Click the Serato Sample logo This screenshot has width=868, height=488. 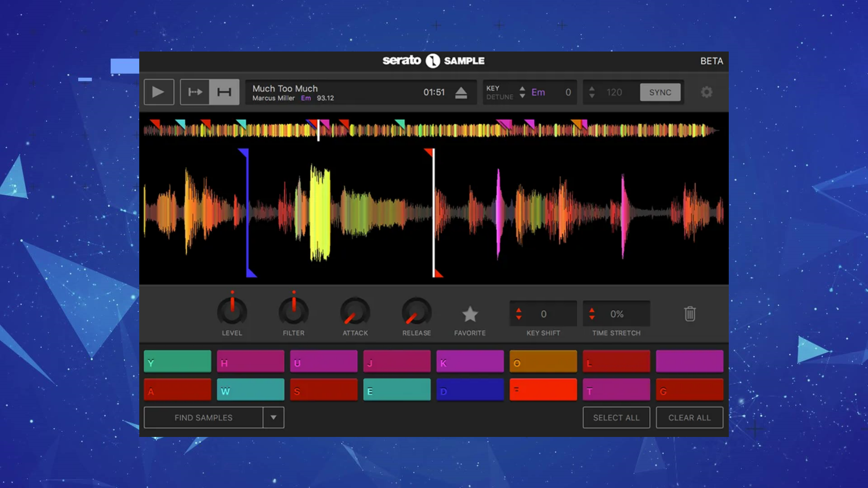(434, 61)
